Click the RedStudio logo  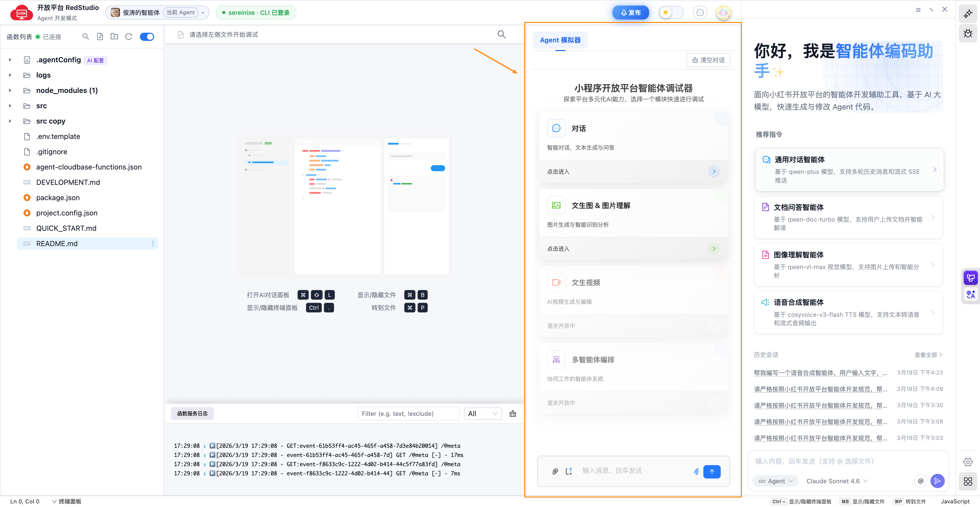[x=22, y=13]
